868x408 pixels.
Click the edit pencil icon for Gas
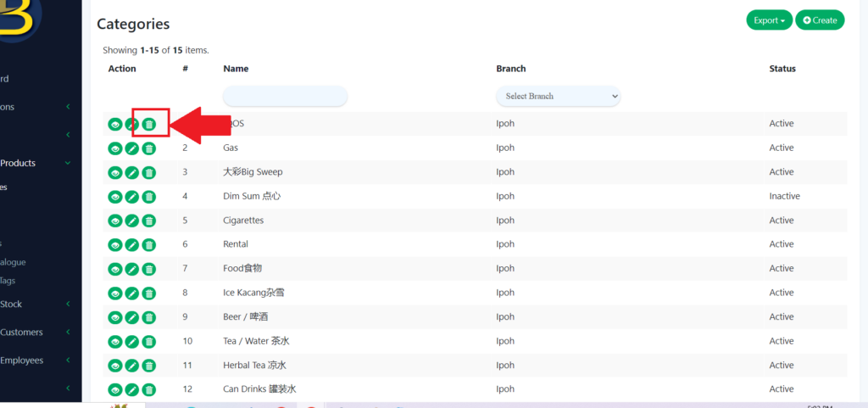pyautogui.click(x=132, y=148)
